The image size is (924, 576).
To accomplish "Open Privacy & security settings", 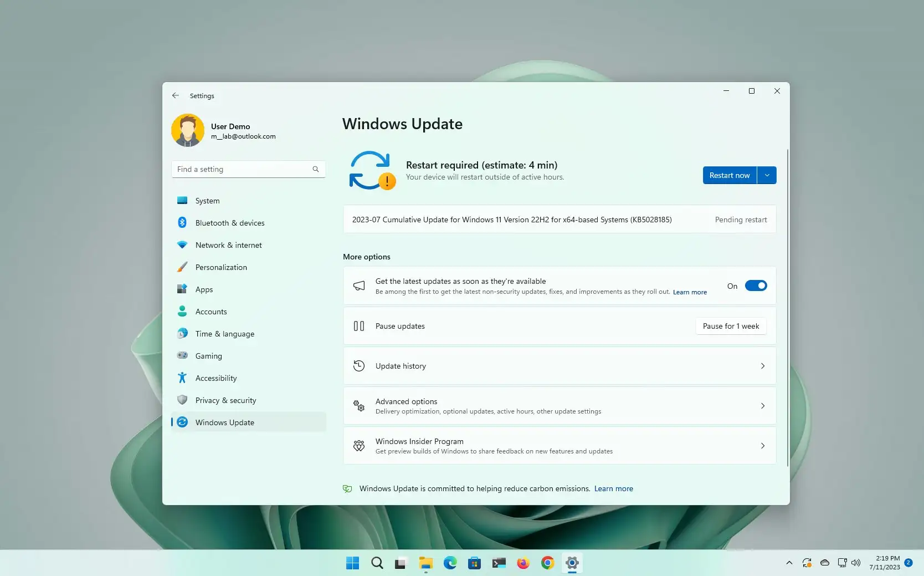I will [x=249, y=400].
